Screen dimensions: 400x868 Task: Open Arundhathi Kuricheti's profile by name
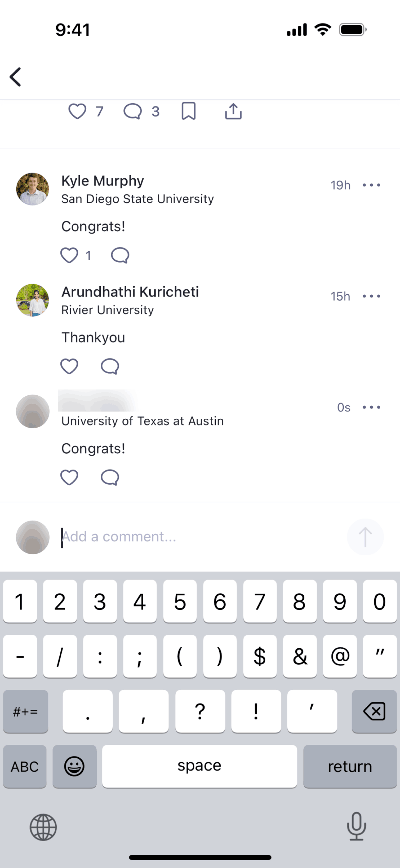point(130,292)
